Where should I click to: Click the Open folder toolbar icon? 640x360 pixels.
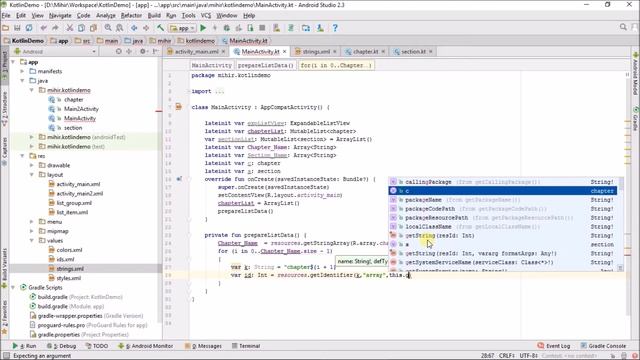click(5, 28)
